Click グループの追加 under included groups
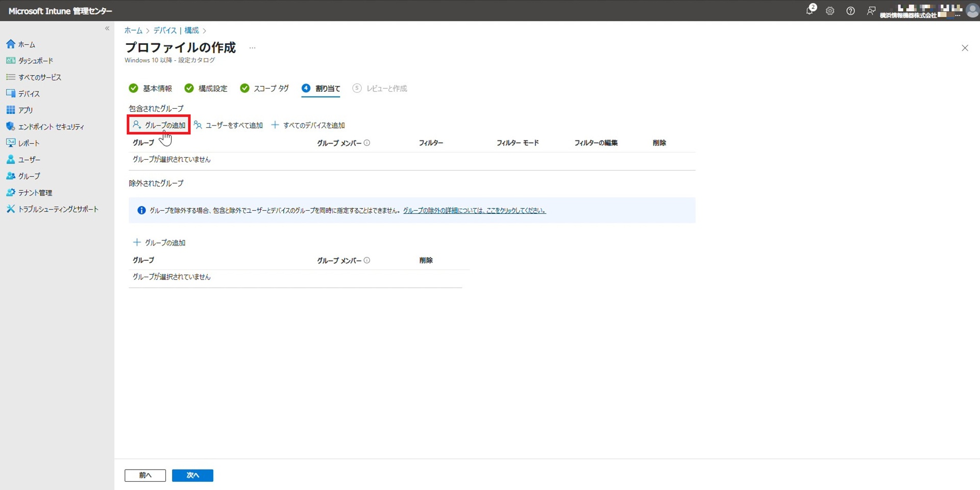Screen dimensions: 980x490 (159, 125)
